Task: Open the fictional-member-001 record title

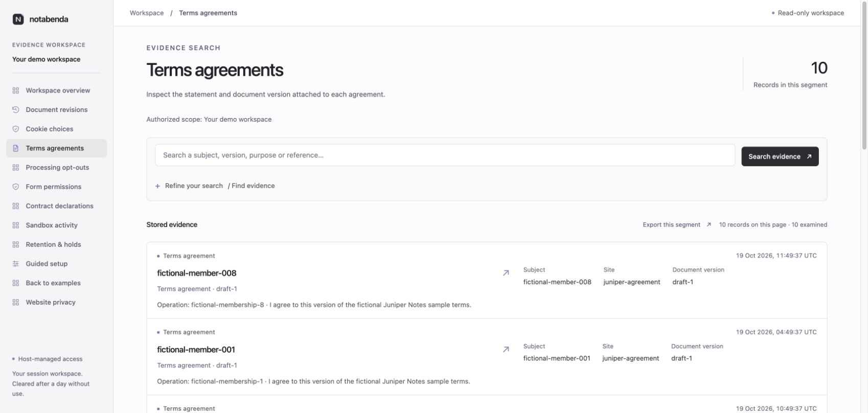Action: coord(196,350)
